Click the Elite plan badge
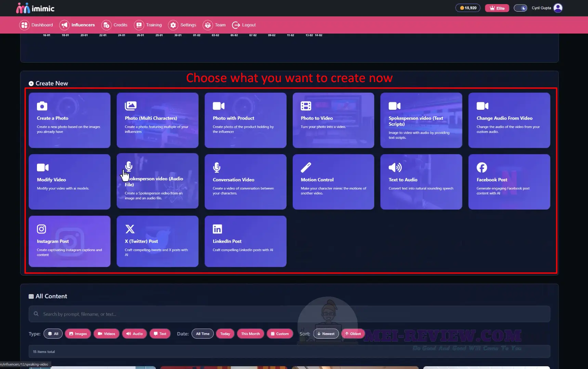The image size is (588, 369). pyautogui.click(x=497, y=8)
